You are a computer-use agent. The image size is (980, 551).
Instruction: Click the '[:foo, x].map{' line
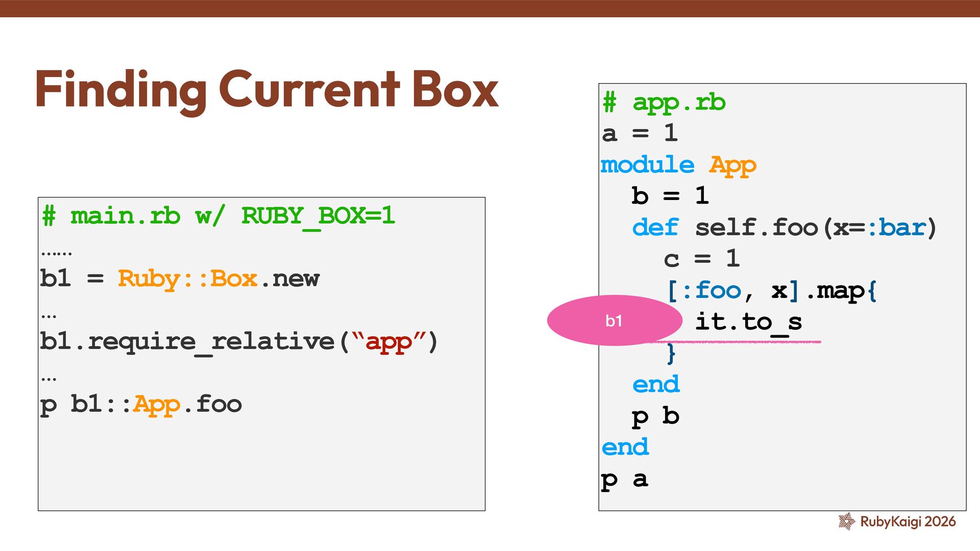(x=771, y=291)
